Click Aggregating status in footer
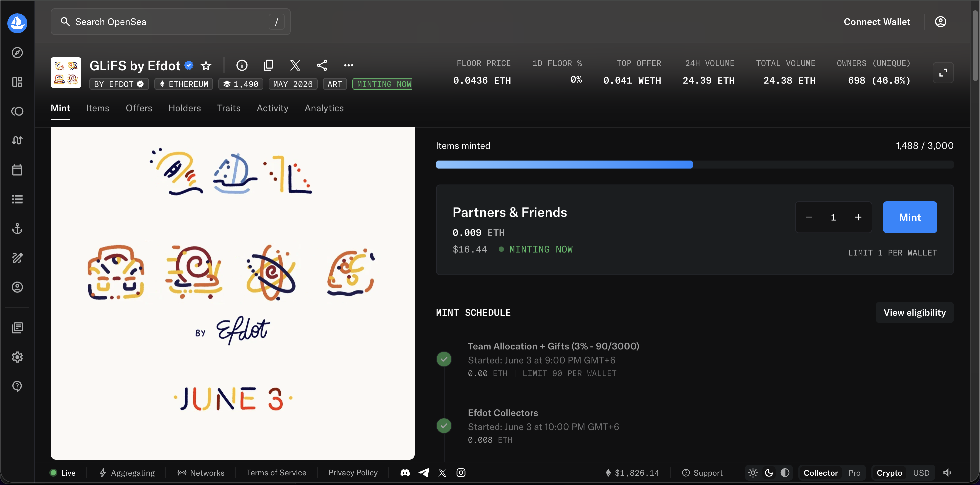980x485 pixels. pyautogui.click(x=127, y=472)
